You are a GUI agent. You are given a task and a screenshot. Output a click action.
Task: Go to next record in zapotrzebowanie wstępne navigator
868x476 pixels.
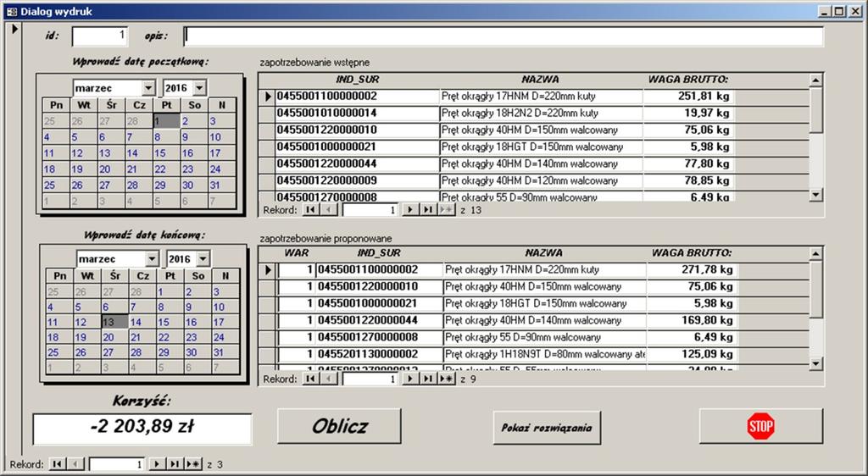pyautogui.click(x=409, y=210)
